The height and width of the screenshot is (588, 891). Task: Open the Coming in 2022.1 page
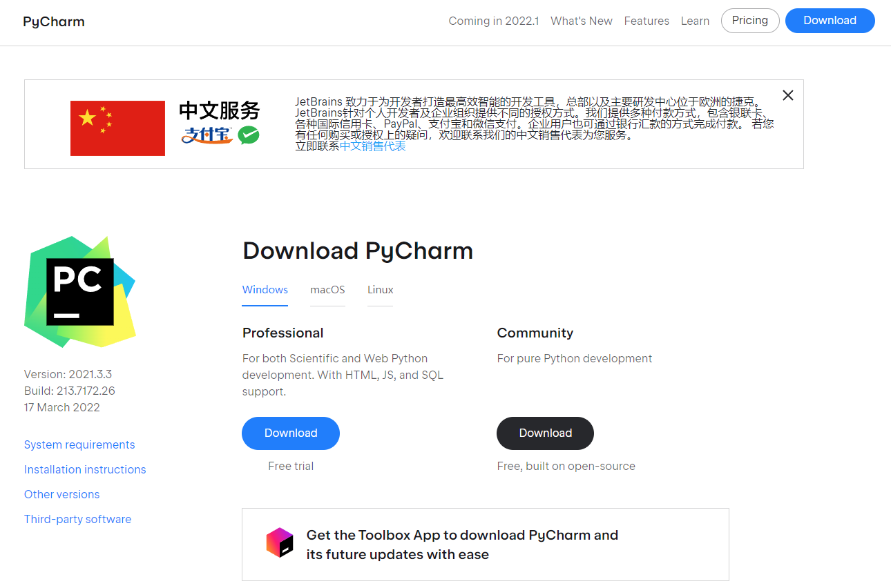[x=494, y=21]
